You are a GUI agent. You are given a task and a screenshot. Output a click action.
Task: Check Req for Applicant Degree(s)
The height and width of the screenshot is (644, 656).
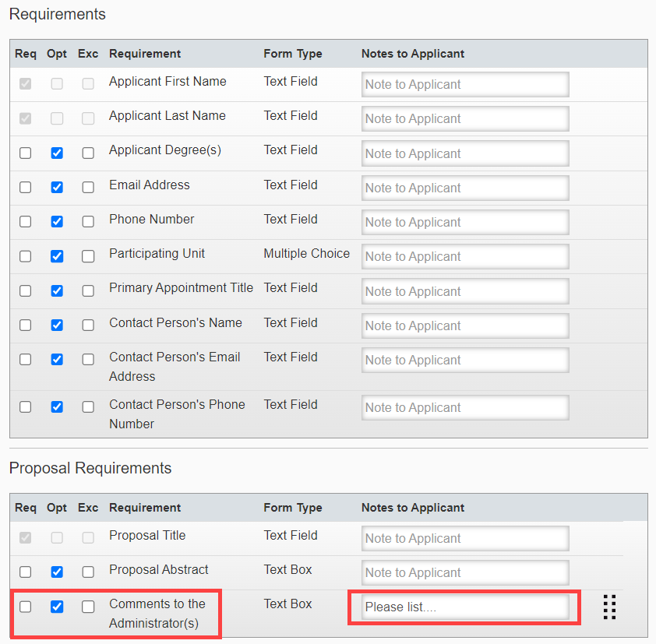[x=26, y=153]
